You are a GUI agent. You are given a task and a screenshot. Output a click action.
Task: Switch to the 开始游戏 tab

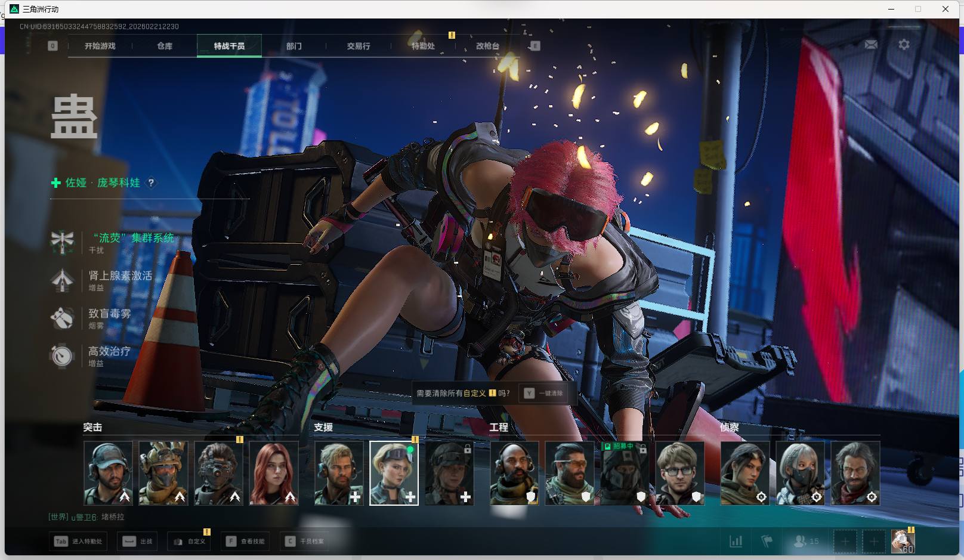point(100,46)
